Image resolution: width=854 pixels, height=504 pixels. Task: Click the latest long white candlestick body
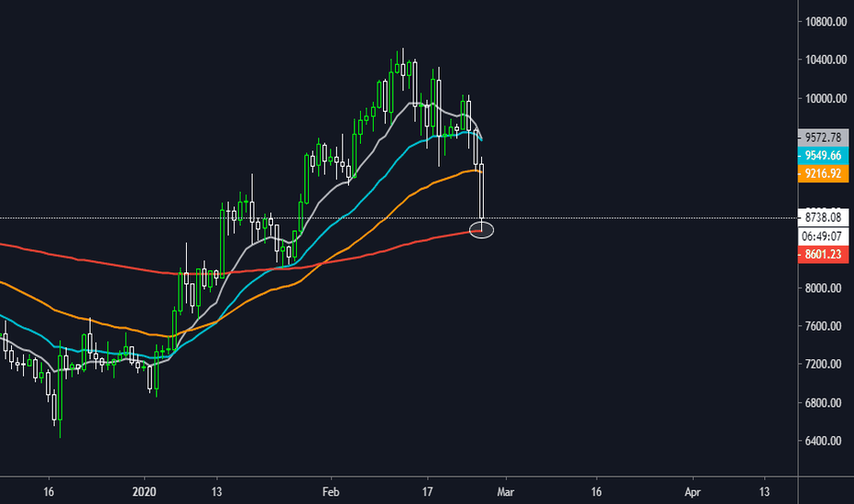tap(481, 191)
